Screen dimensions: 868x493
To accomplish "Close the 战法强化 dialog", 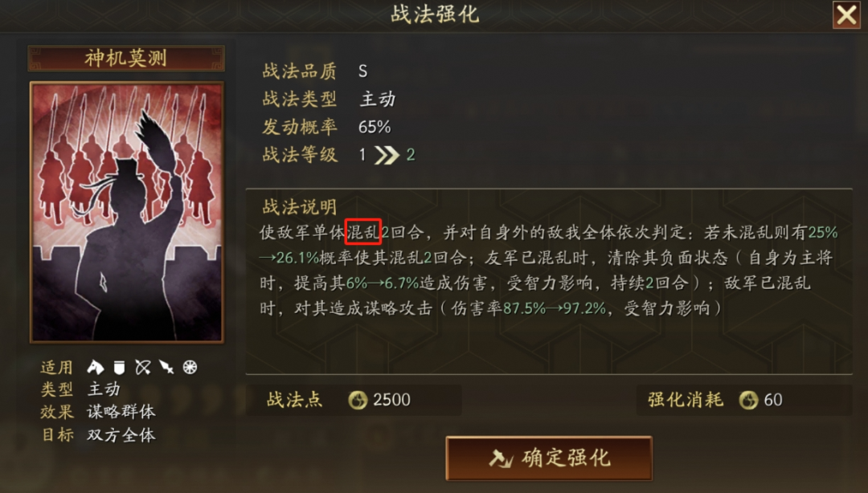I will coord(846,15).
